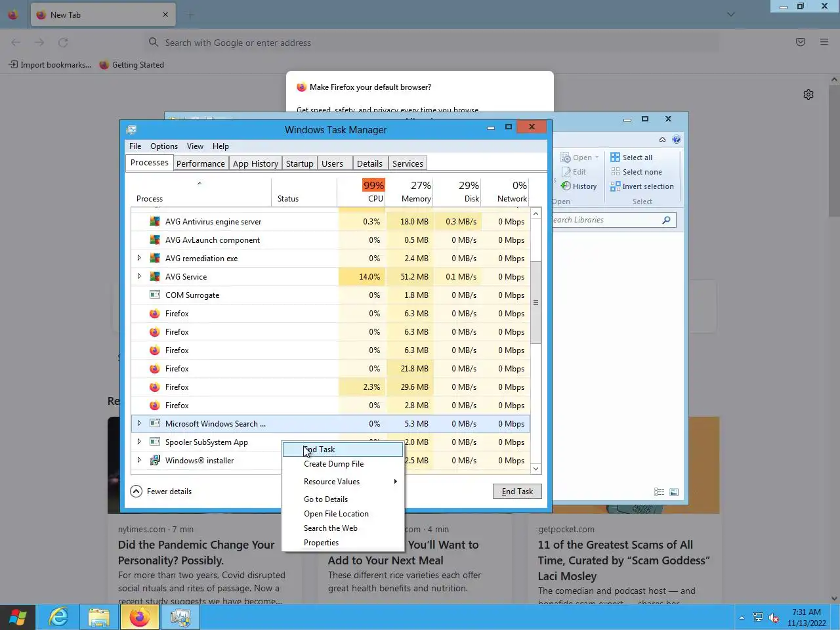Click Import bookmarks in the Firefox toolbar
This screenshot has height=630, width=840.
pos(50,65)
